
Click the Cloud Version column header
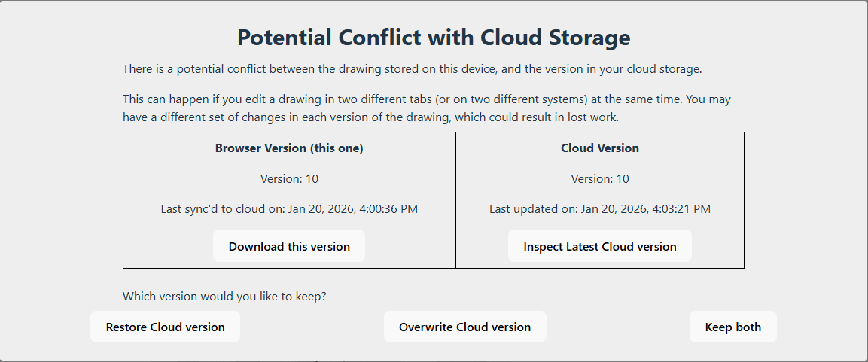[x=599, y=148]
